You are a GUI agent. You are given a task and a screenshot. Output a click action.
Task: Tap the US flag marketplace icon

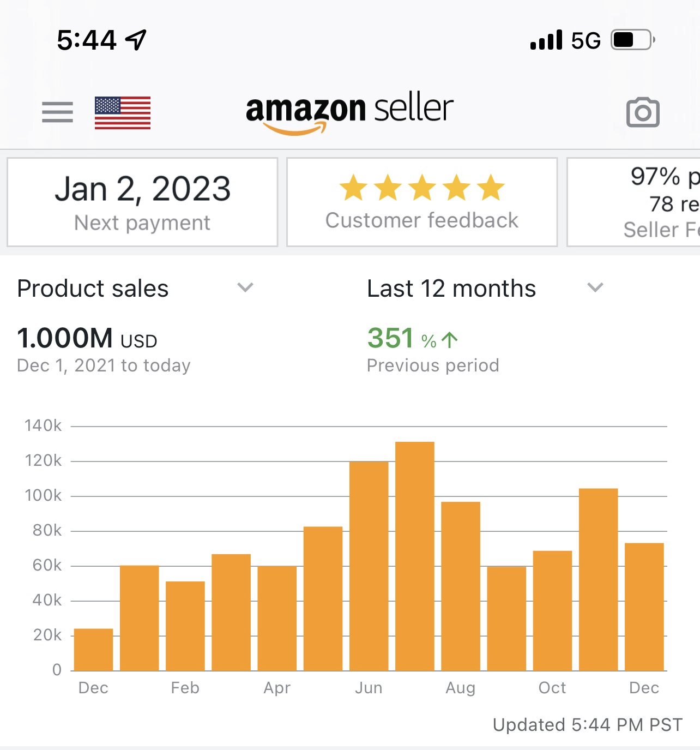(123, 113)
